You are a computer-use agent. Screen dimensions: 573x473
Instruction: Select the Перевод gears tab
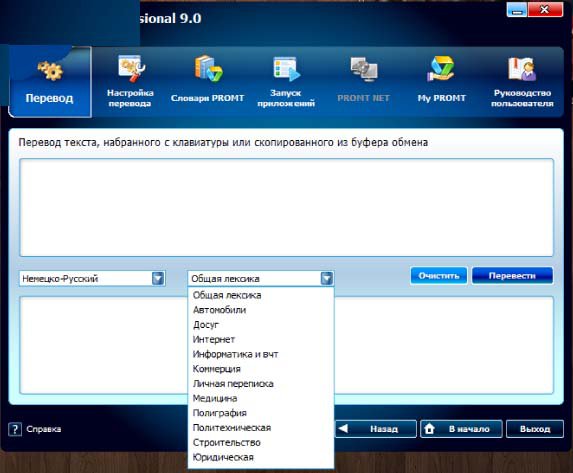click(50, 82)
